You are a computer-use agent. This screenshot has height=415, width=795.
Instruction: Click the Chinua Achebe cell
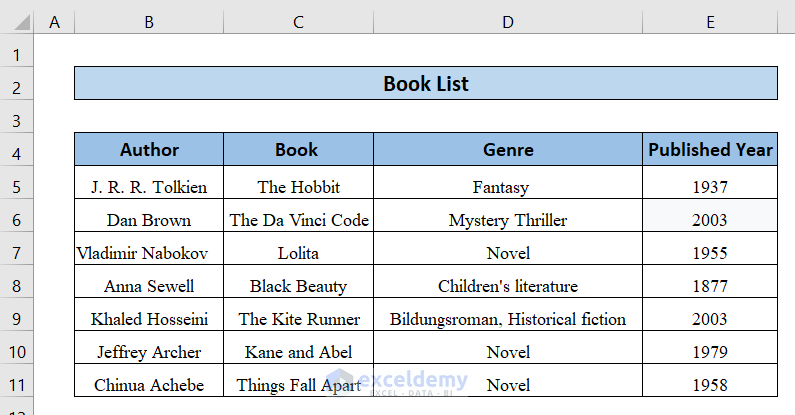point(149,385)
